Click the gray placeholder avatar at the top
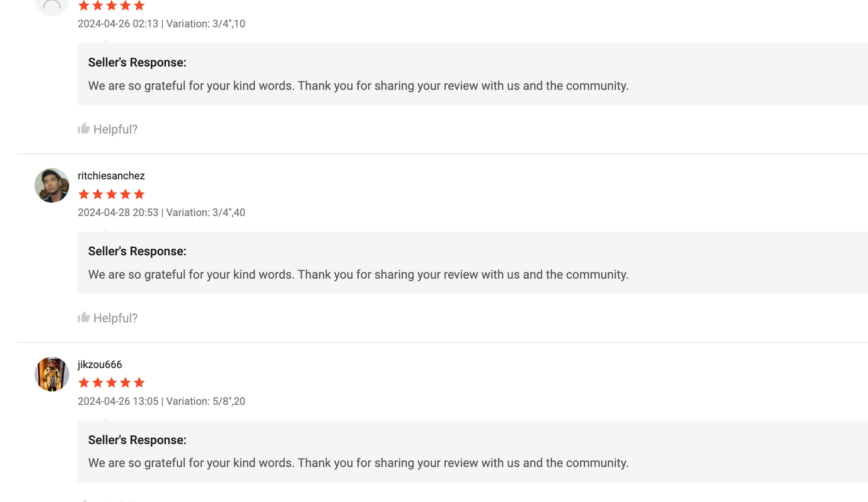The image size is (868, 502). click(52, 5)
